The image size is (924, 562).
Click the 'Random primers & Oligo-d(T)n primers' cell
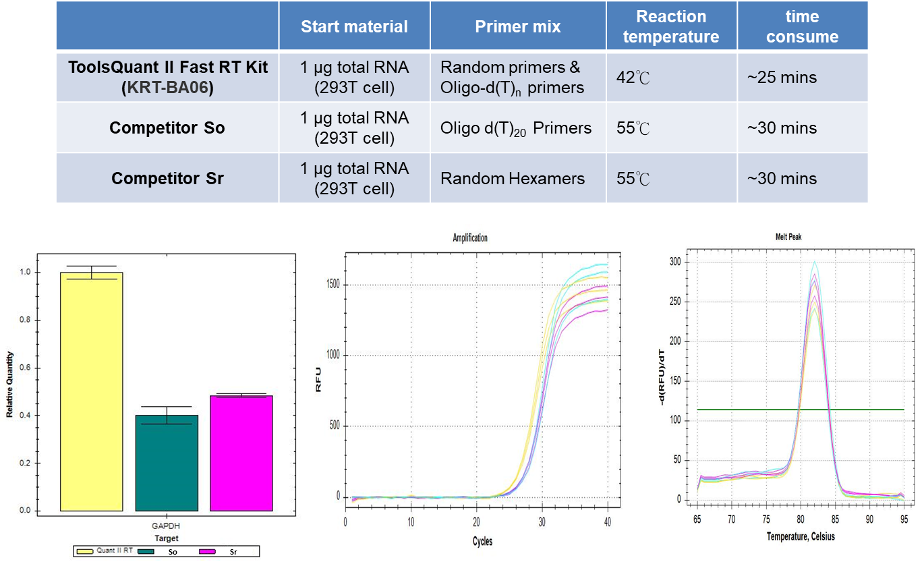tap(517, 77)
